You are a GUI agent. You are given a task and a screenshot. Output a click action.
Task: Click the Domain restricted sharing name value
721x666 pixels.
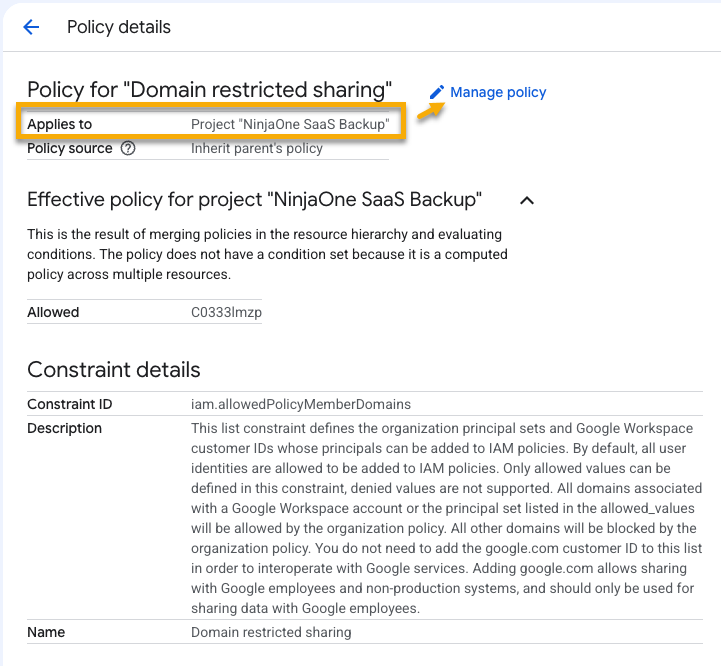tap(271, 632)
